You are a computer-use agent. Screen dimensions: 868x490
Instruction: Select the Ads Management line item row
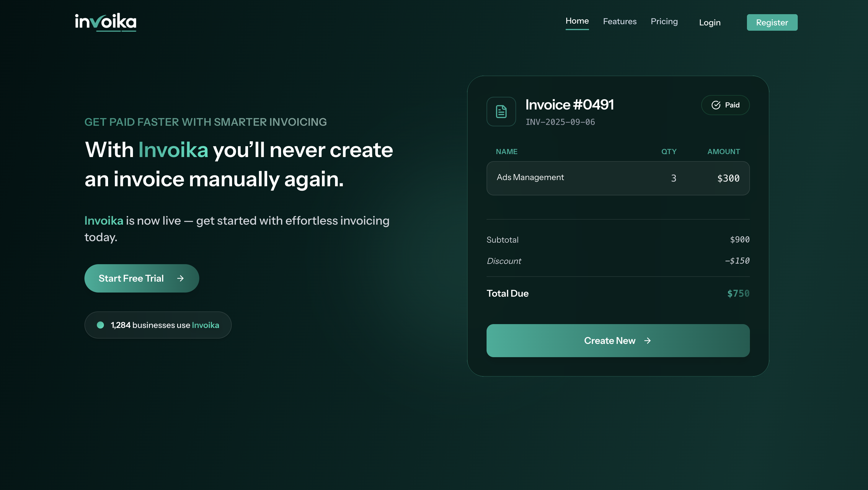point(618,178)
